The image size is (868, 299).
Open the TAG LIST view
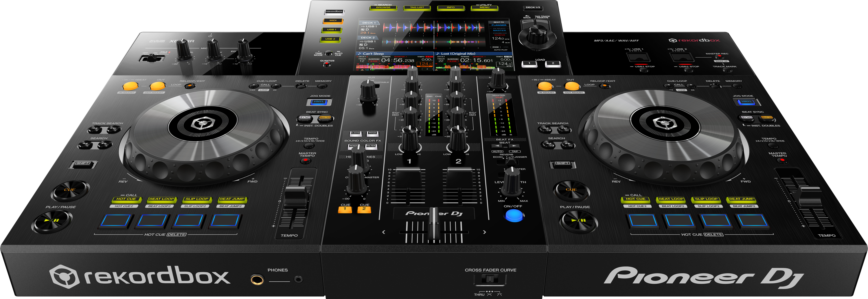click(x=417, y=8)
